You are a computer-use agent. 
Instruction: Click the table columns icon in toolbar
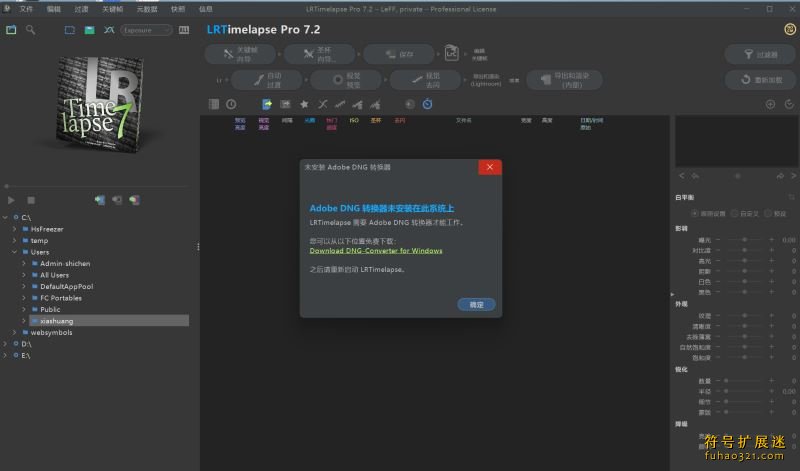point(214,104)
